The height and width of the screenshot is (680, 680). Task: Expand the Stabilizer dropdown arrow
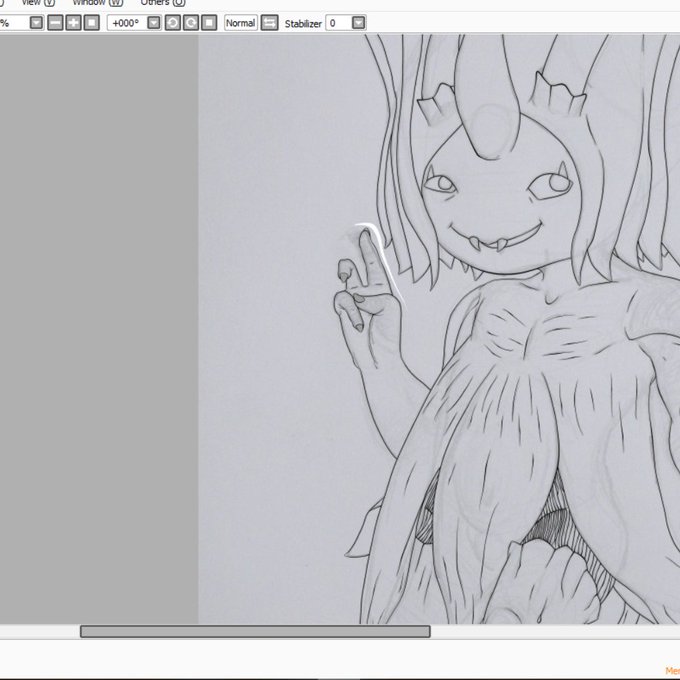(x=358, y=23)
